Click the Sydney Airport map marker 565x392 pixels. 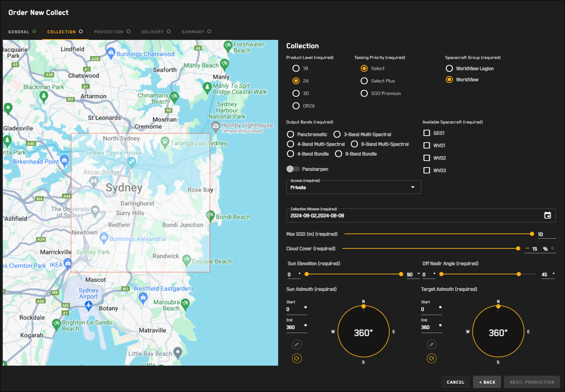tap(89, 305)
